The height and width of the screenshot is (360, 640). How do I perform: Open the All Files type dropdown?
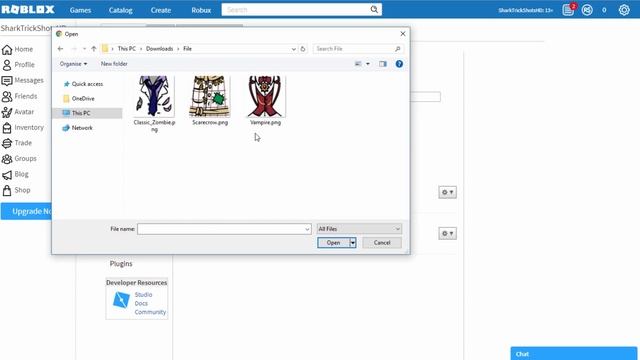point(359,229)
